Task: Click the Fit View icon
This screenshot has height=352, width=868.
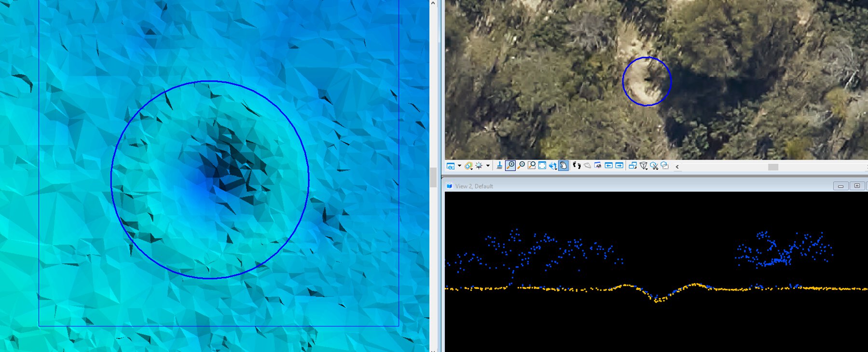Action: pos(542,166)
